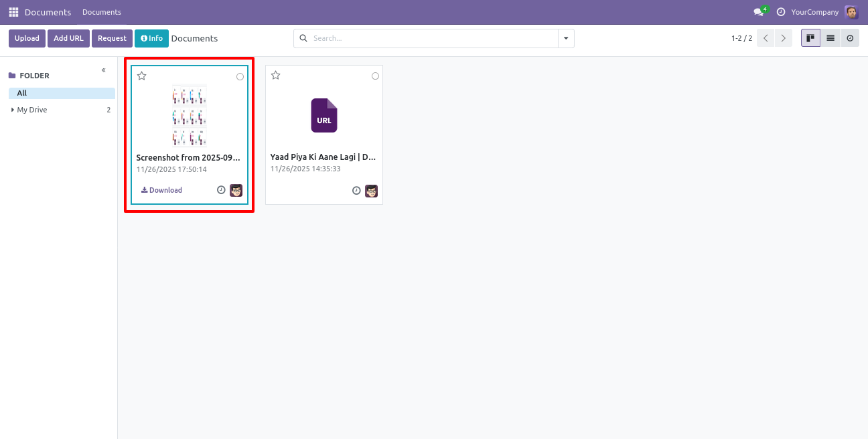The width and height of the screenshot is (868, 439).
Task: Select the Screenshot document radio circle
Action: pos(240,77)
